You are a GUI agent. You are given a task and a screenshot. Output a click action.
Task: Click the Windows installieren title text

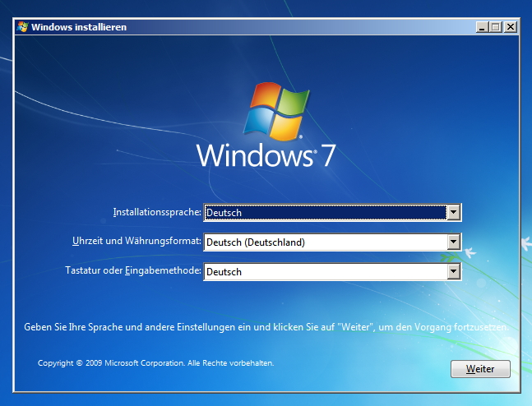(x=79, y=27)
